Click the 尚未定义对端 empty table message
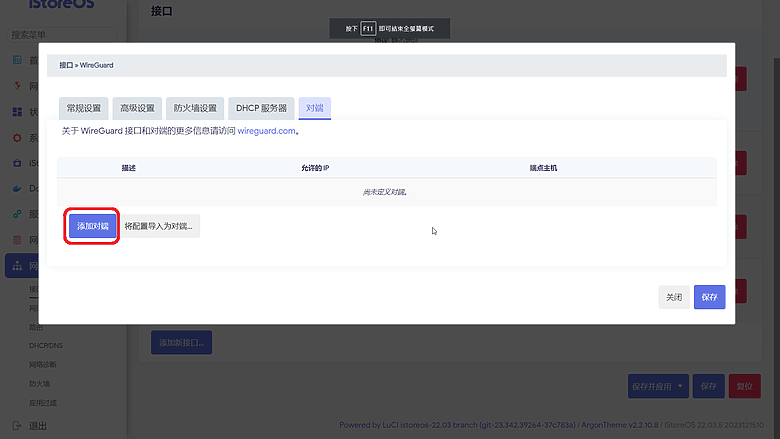The height and width of the screenshot is (439, 780). point(385,192)
